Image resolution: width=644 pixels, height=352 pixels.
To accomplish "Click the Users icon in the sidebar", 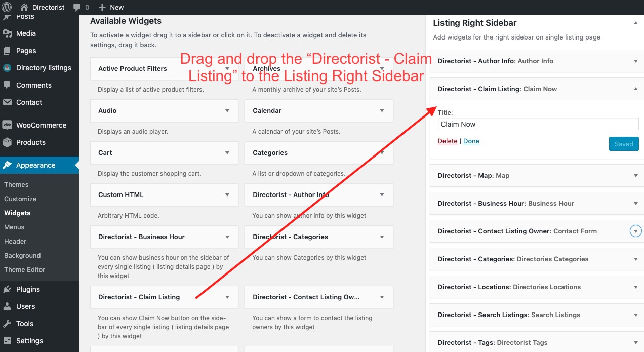I will 8,306.
